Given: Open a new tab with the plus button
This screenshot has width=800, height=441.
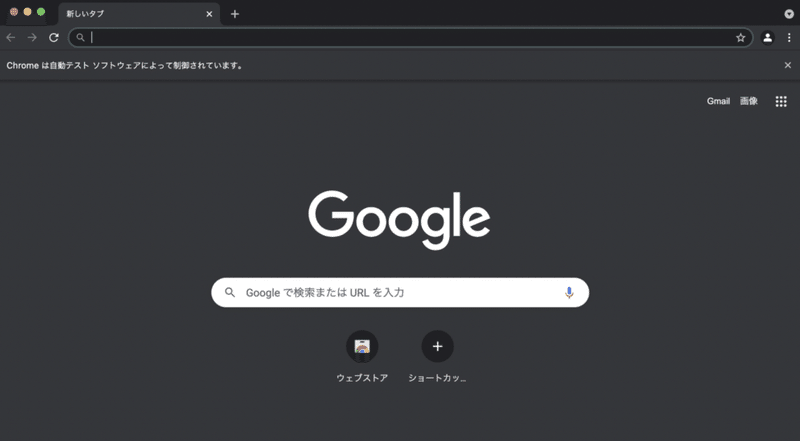Looking at the screenshot, I should coord(235,14).
